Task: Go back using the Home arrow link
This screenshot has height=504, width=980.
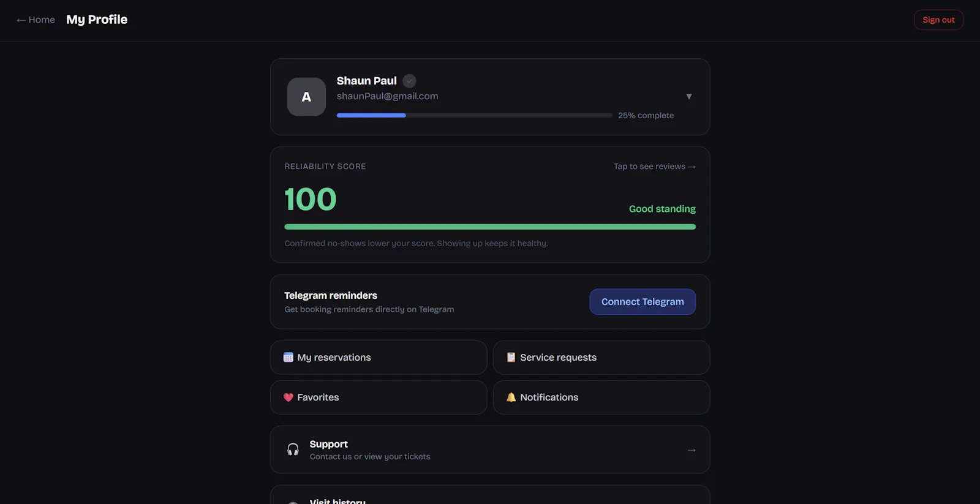Action: click(36, 20)
